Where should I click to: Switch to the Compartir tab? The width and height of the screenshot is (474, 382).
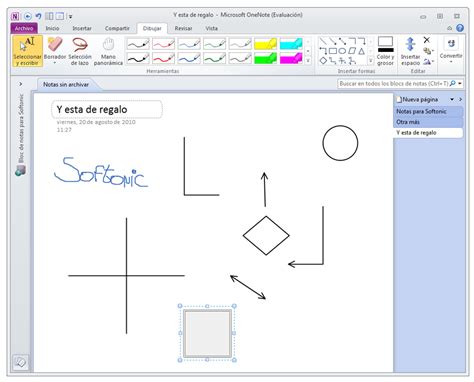pyautogui.click(x=117, y=28)
